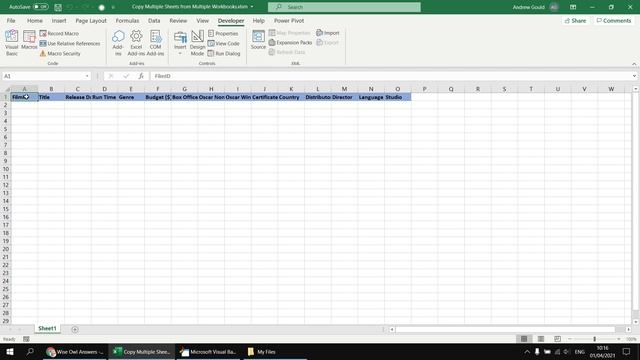Open COM Add-ins
Viewport: 640px width, 360px height.
coord(155,42)
